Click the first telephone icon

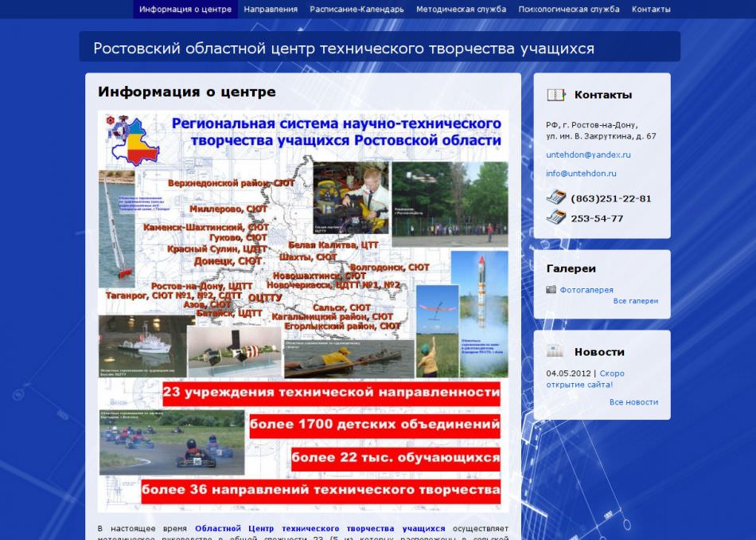(x=555, y=198)
